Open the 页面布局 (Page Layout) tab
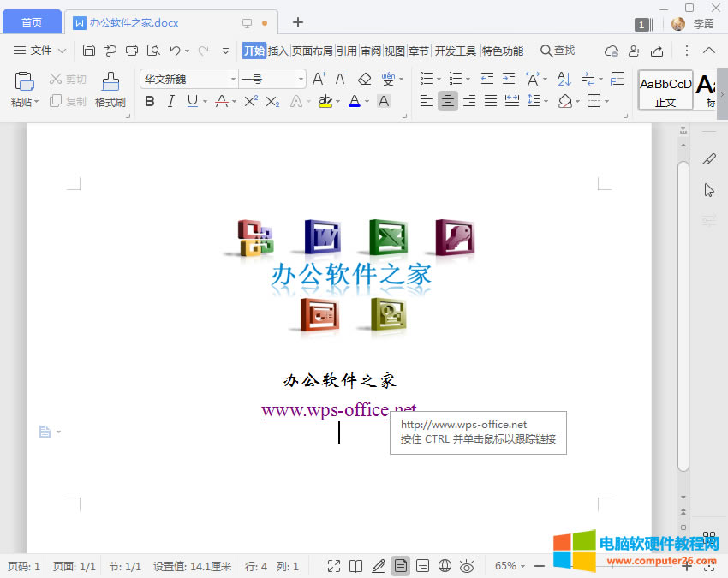Screen dimensions: 728x578 point(312,51)
